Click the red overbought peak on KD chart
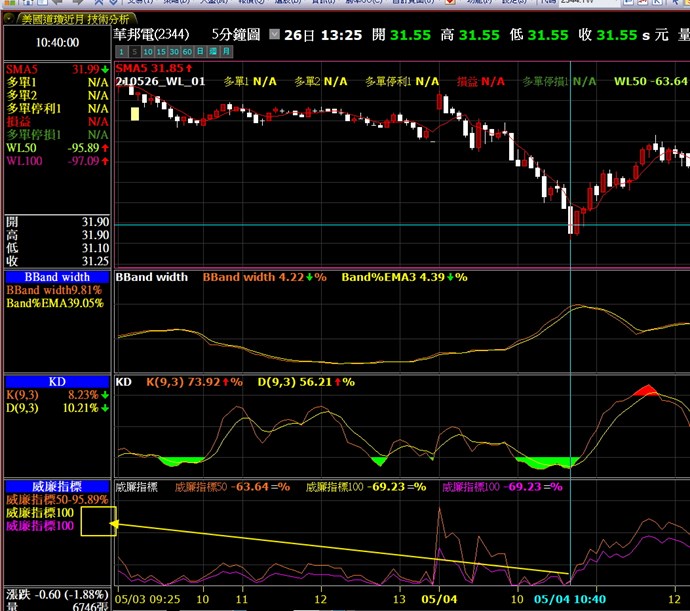Viewport: 690px width, 611px height. click(x=644, y=390)
